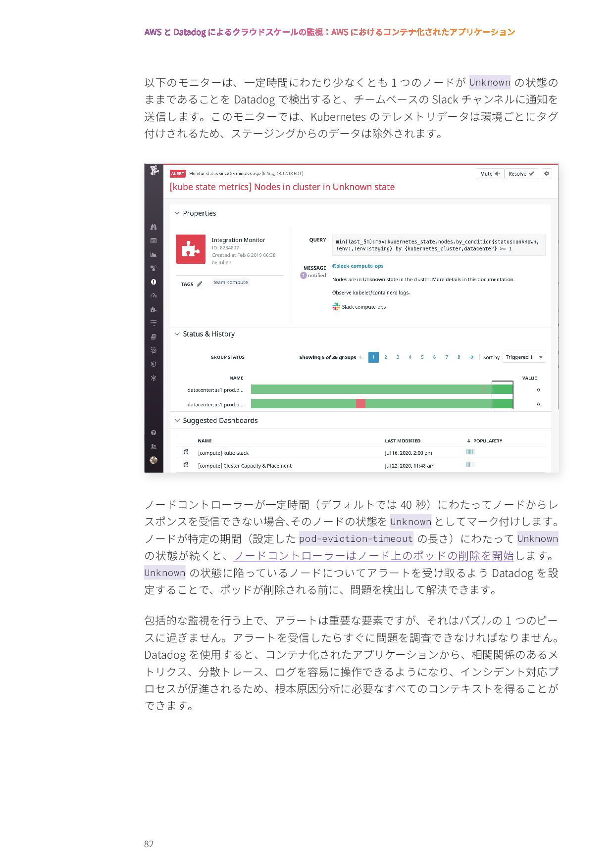
Task: Open the Logs magnifier sidebar icon
Action: pyautogui.click(x=153, y=350)
